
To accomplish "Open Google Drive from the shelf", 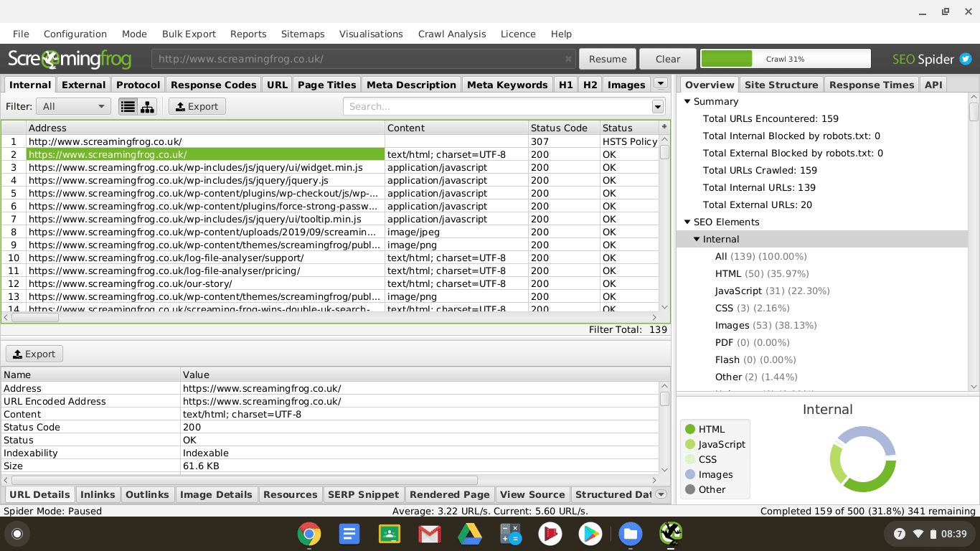I will [470, 534].
